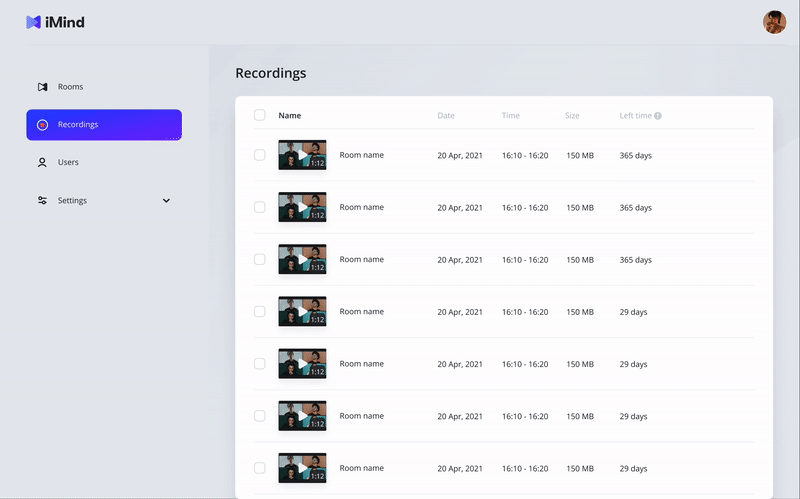Click the first row's 150 MB size
This screenshot has width=800, height=499.
click(580, 156)
